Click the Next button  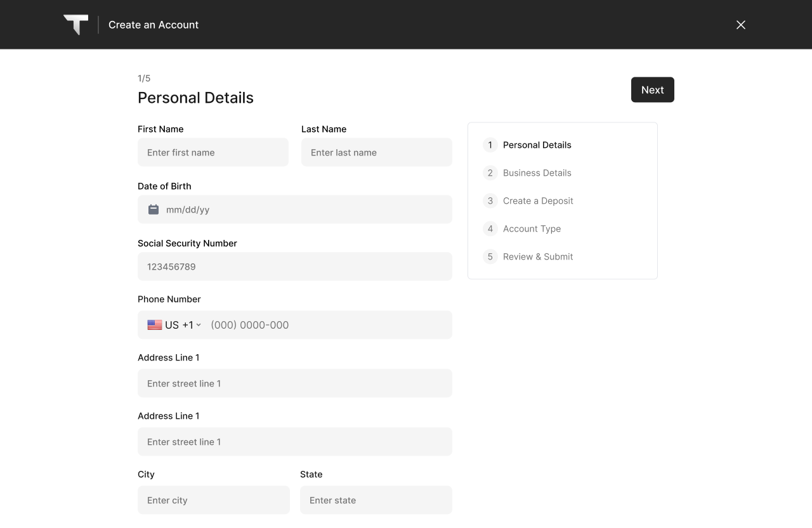pyautogui.click(x=652, y=90)
